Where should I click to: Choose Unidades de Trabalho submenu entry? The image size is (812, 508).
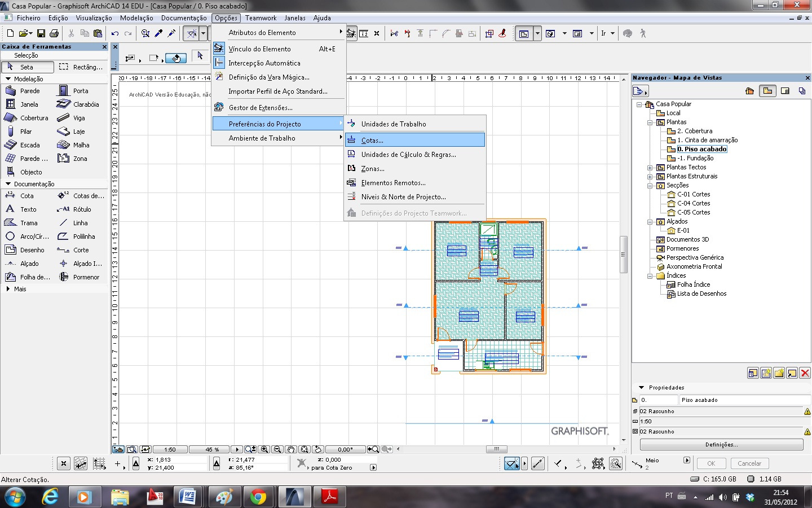(415, 124)
